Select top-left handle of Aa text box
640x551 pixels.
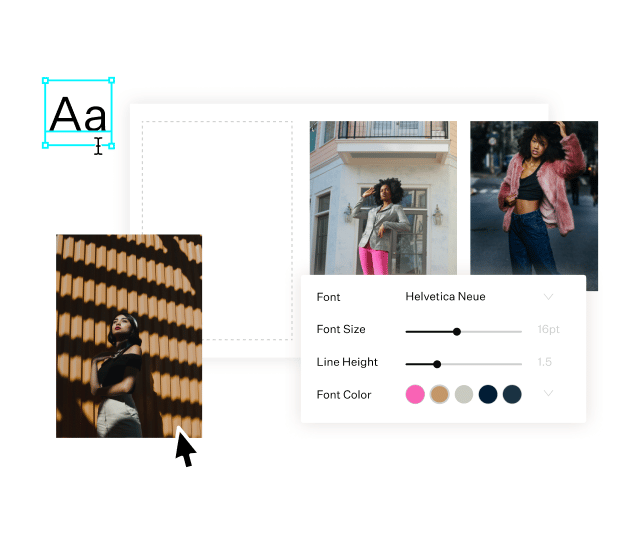coord(45,80)
